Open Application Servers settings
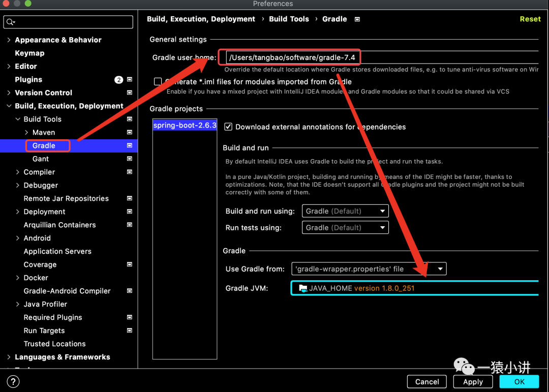This screenshot has height=392, width=549. point(57,251)
